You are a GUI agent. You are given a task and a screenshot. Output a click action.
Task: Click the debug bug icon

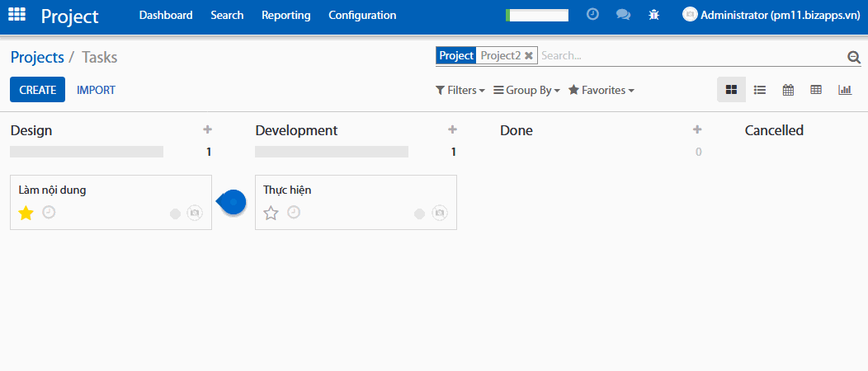click(x=653, y=15)
